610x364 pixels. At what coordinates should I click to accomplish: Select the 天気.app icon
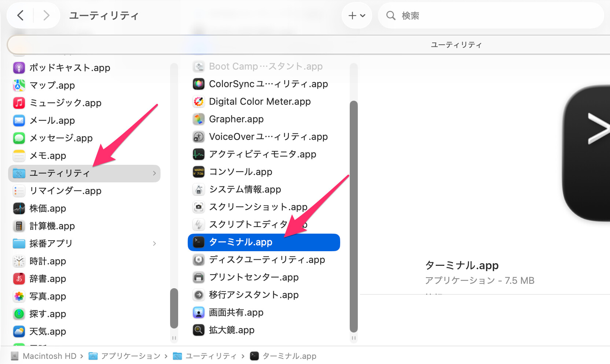(x=19, y=331)
